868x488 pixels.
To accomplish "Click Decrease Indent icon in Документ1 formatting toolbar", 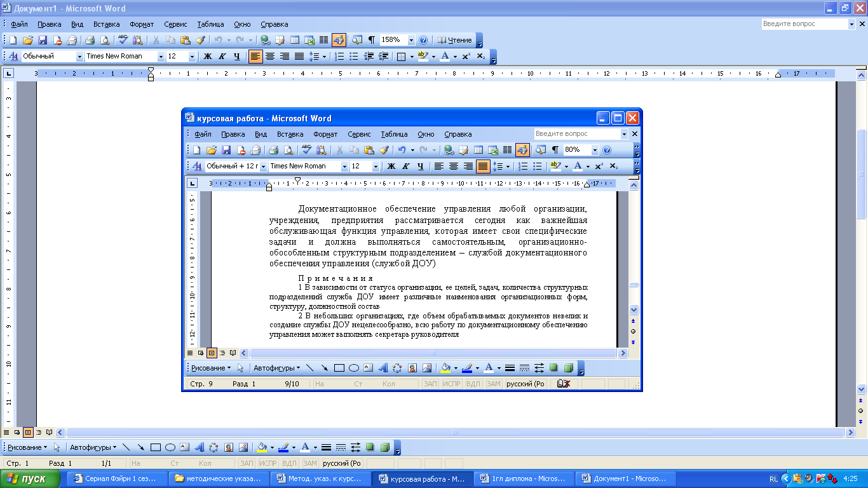I will coord(369,57).
